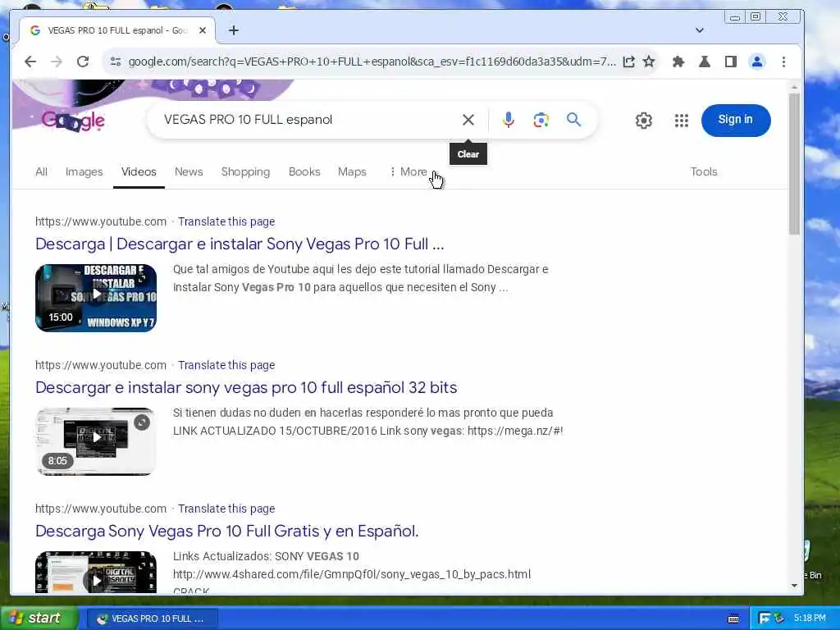840x630 pixels.
Task: Open the search Tools options
Action: pos(703,172)
